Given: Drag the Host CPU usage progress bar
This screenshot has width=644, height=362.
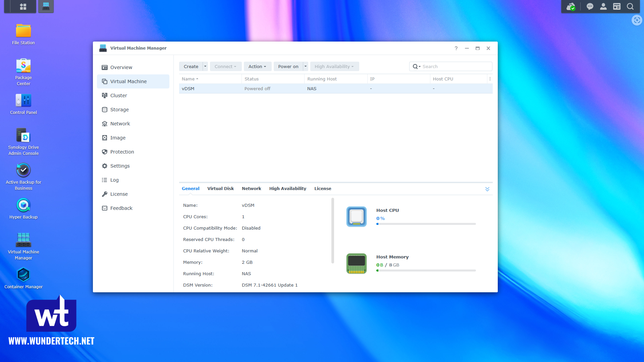Looking at the screenshot, I should click(426, 224).
